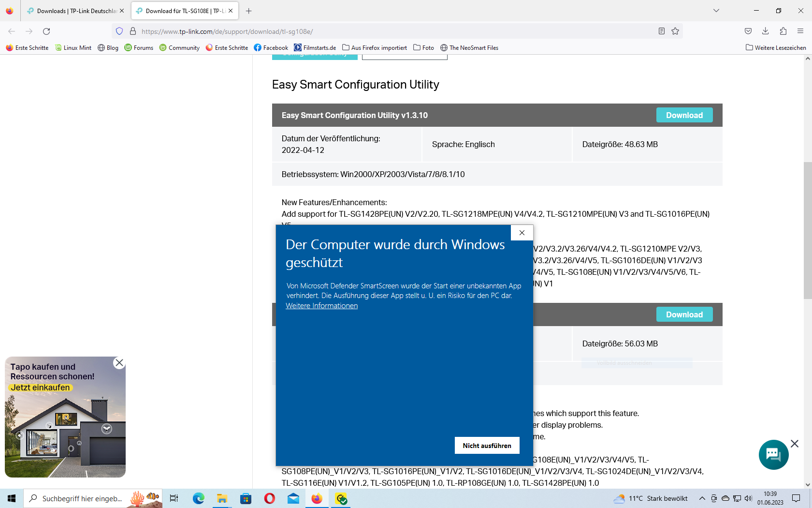Click Download button for 56.03 MB file

pyautogui.click(x=684, y=314)
